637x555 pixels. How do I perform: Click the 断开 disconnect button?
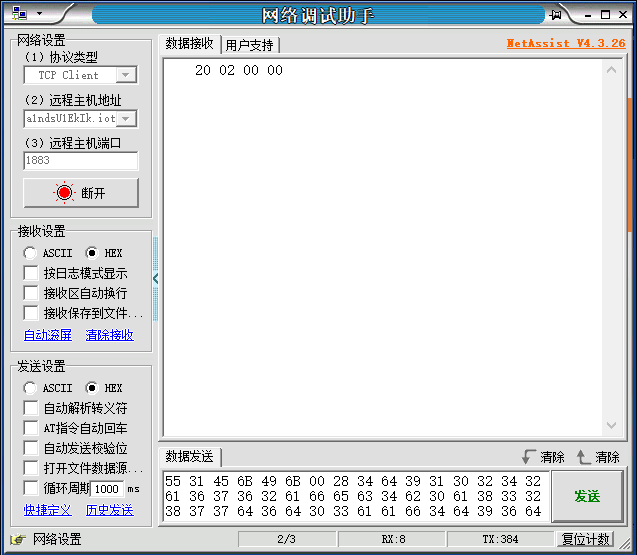(x=81, y=193)
